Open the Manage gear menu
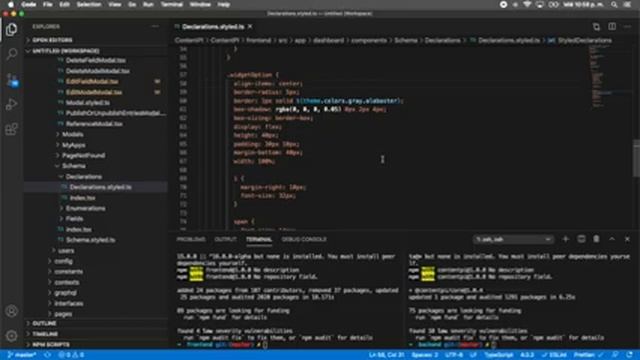Viewport: 640px width, 360px height. point(11,336)
